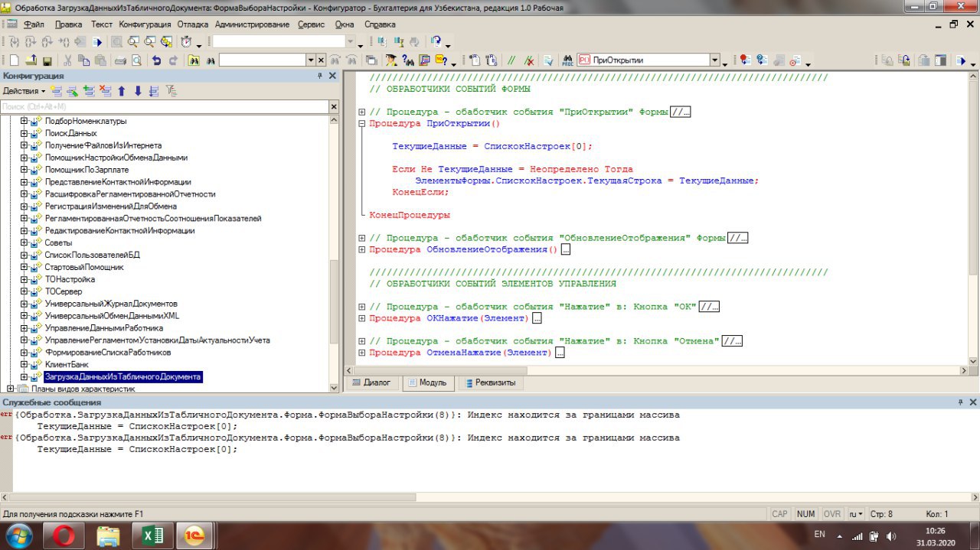
Task: Click the filter by subsystems icon
Action: tap(171, 91)
